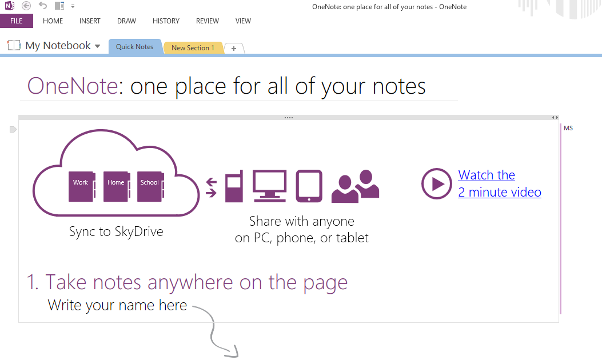Click the MS author initials marker
Viewport: 602px width, 364px height.
point(568,128)
